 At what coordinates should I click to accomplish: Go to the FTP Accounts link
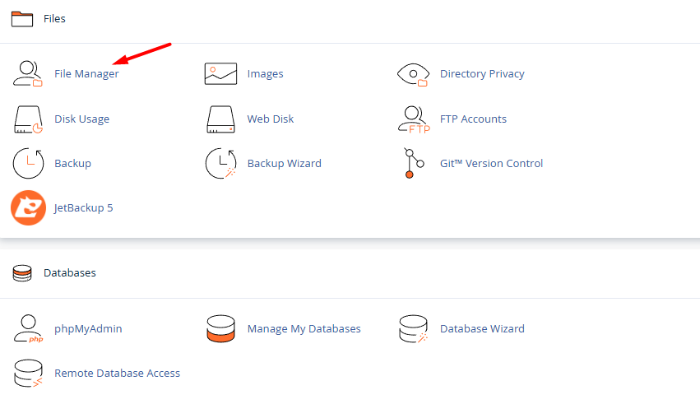pyautogui.click(x=473, y=119)
